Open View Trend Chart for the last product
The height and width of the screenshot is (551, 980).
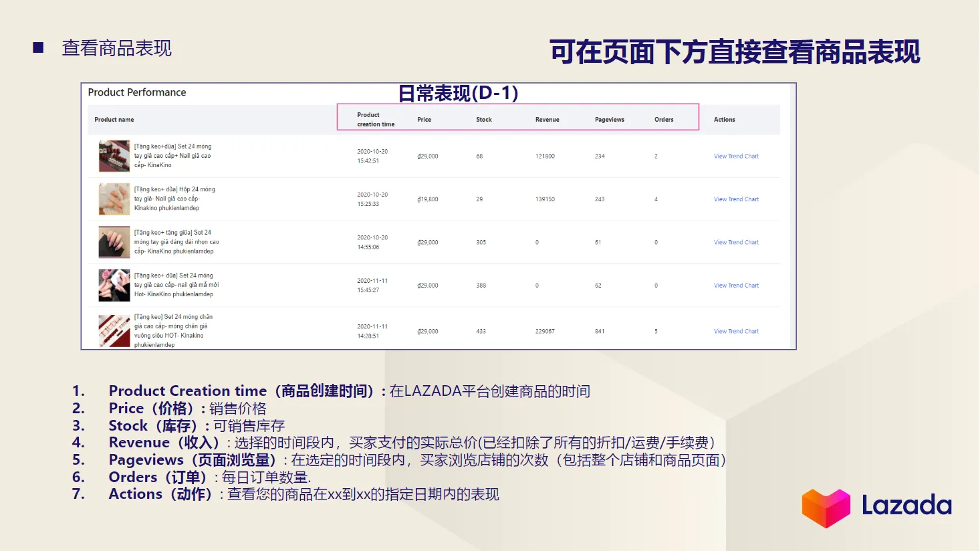click(x=735, y=330)
